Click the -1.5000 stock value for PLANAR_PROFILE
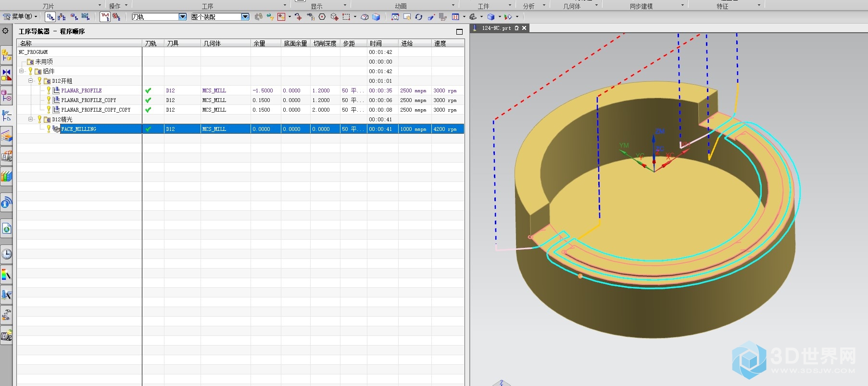 263,90
